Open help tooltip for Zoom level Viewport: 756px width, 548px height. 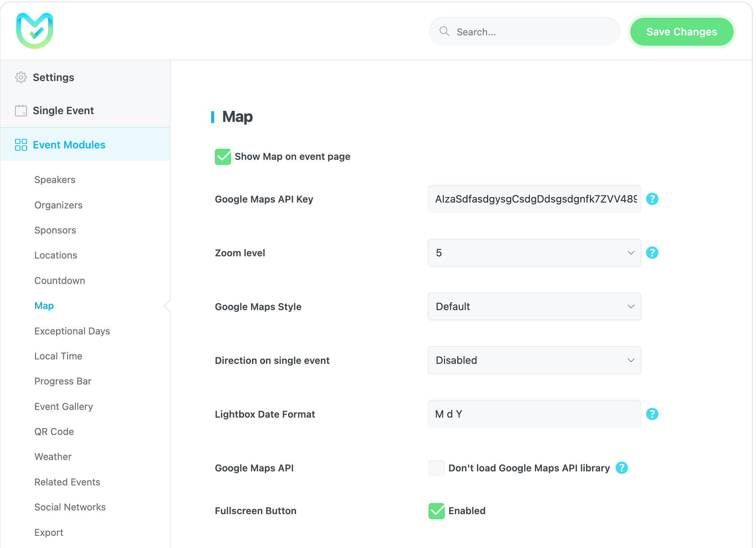click(x=652, y=253)
